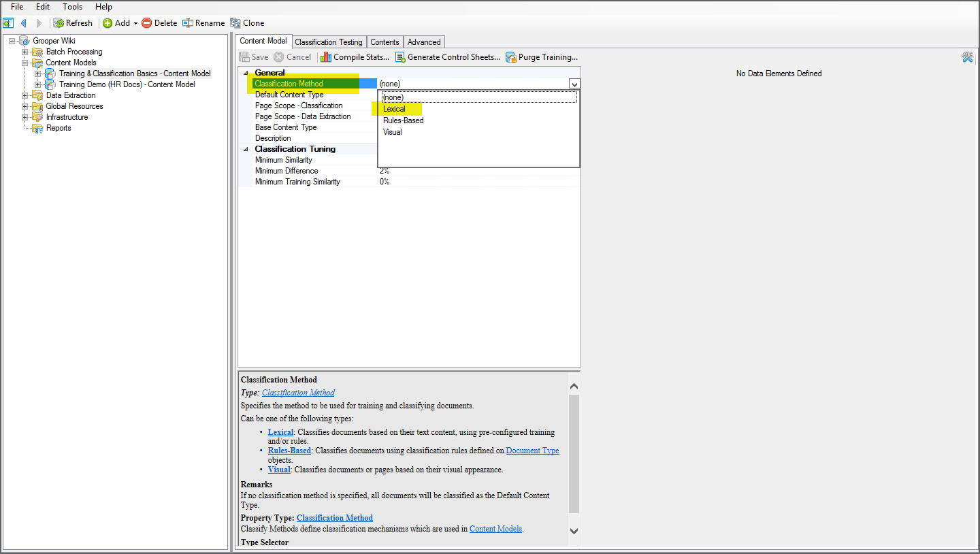Click the Rename toolbar icon
Viewport: 980px width, 554px height.
coord(188,23)
